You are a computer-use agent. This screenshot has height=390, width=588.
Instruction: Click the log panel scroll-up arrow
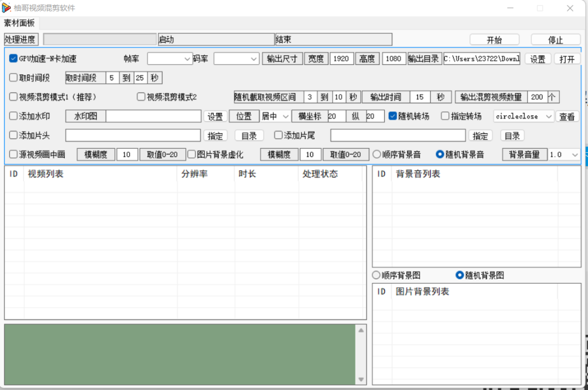[x=361, y=330]
